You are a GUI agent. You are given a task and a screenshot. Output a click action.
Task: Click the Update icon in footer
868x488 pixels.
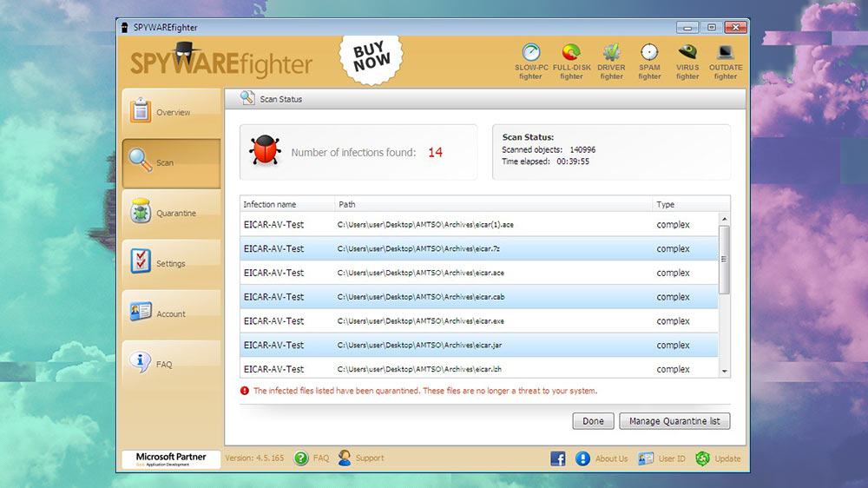[702, 458]
